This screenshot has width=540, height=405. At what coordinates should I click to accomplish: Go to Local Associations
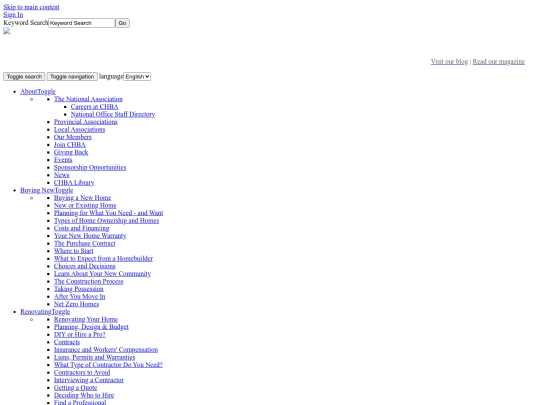click(x=80, y=129)
